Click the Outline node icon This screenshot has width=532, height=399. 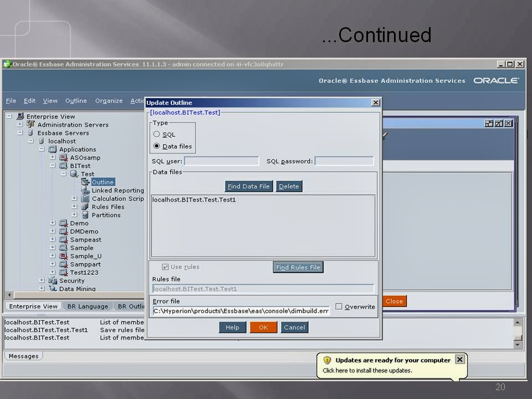pos(85,182)
